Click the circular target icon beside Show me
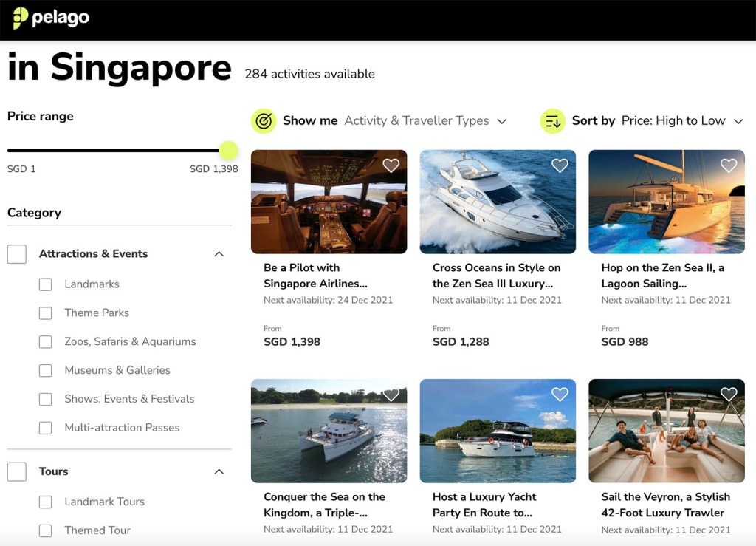This screenshot has width=756, height=546. tap(264, 120)
